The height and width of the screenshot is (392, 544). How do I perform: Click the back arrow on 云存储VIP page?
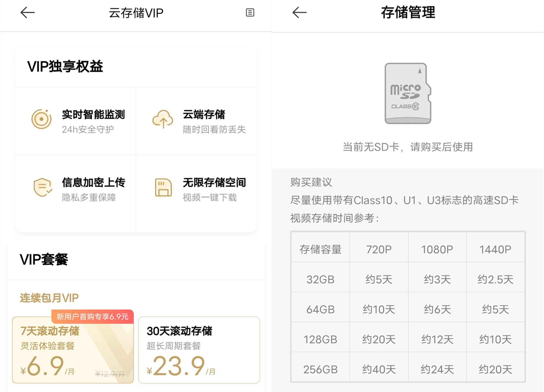[x=27, y=12]
